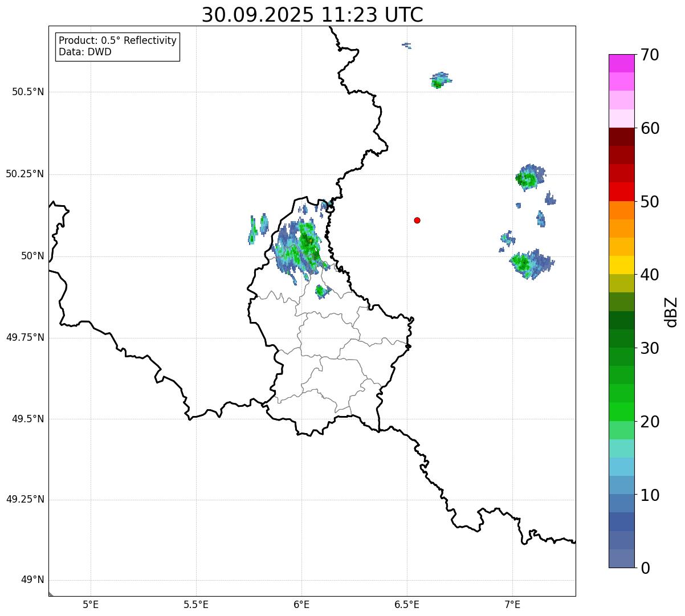
Task: Click the 30 colorbar tick label
Action: (x=650, y=348)
